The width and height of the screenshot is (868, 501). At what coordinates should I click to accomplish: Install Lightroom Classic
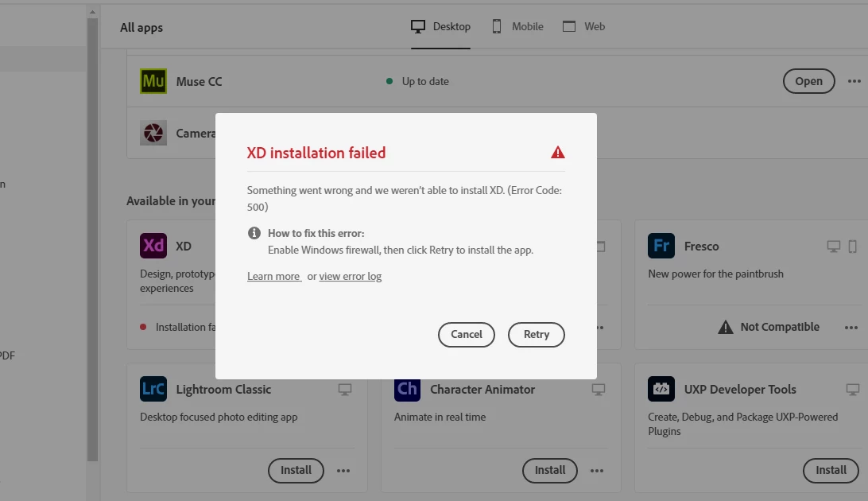296,471
